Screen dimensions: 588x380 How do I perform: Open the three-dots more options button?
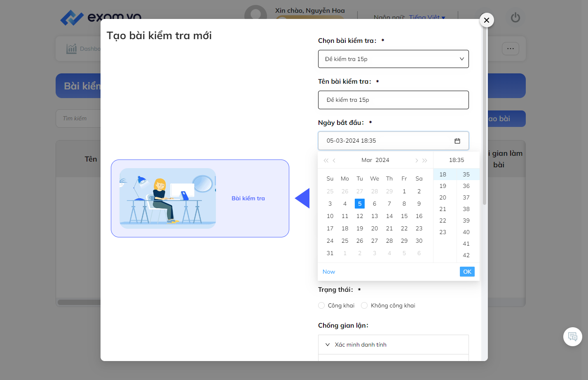pyautogui.click(x=511, y=49)
